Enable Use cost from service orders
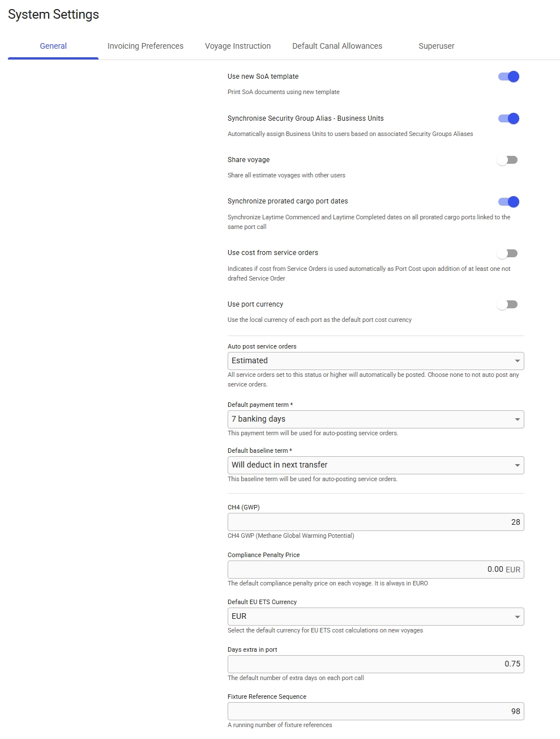The image size is (560, 739). pos(507,253)
